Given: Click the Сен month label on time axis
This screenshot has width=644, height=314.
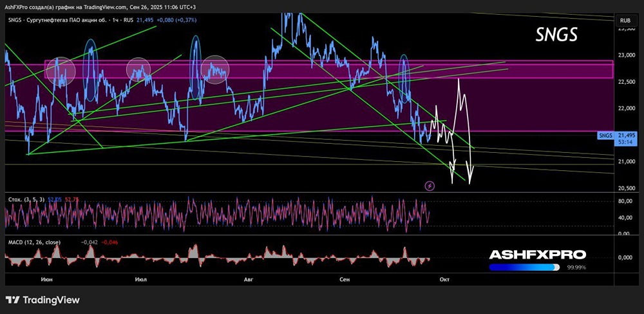Looking at the screenshot, I should [x=345, y=279].
